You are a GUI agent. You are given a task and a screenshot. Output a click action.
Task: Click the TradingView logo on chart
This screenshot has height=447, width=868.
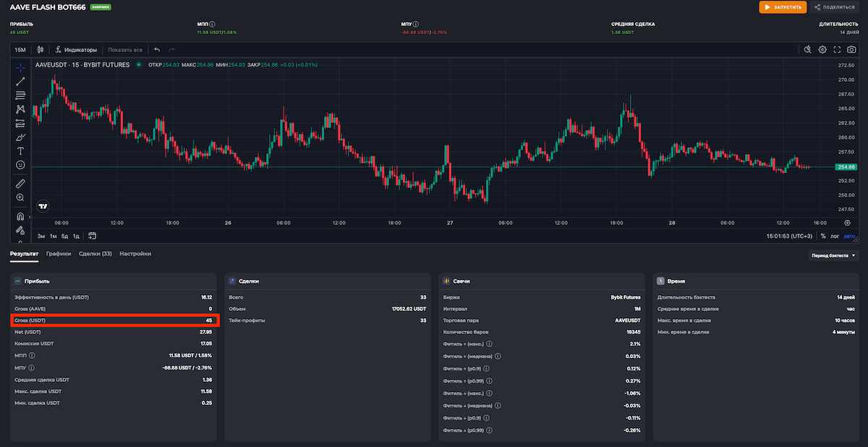(x=43, y=206)
